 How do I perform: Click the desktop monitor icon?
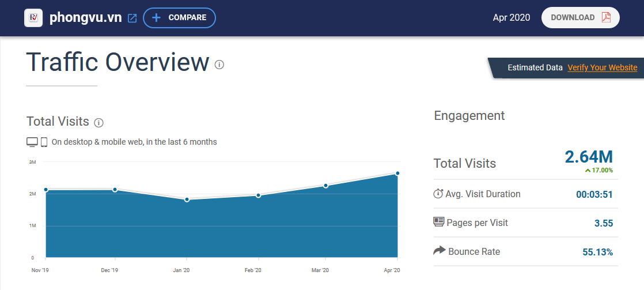(32, 142)
